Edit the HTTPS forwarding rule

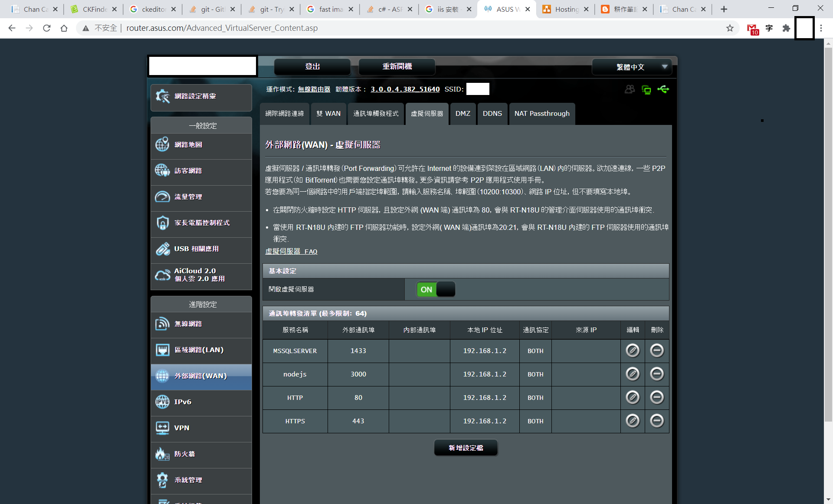coord(633,421)
